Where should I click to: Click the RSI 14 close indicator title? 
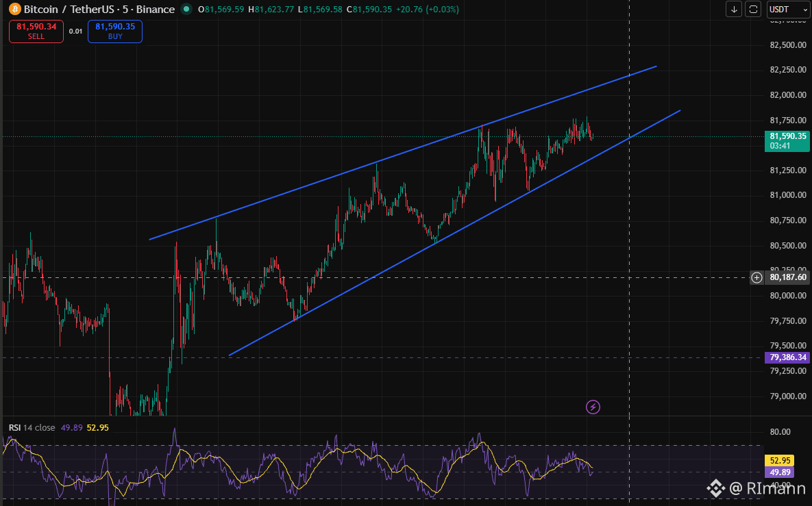click(x=32, y=428)
